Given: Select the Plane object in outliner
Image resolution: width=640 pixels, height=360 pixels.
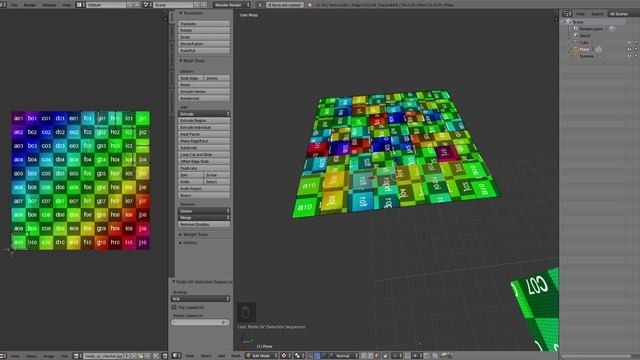Looking at the screenshot, I should pos(584,49).
